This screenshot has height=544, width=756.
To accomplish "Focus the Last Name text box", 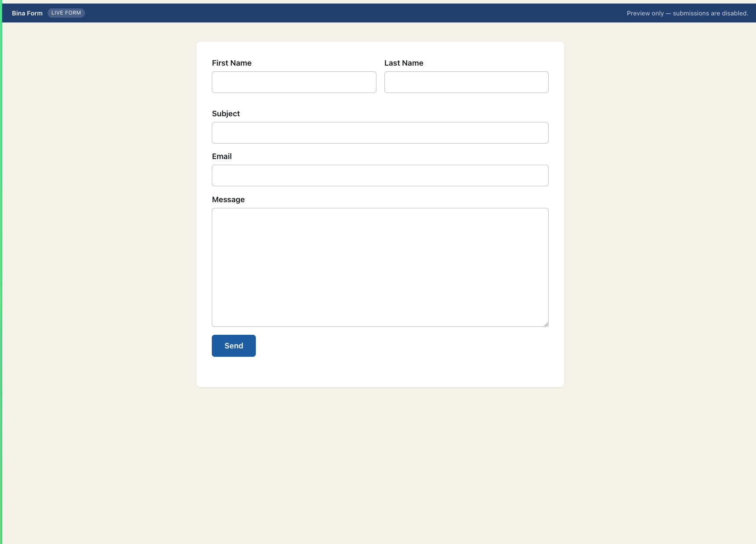I will coord(466,82).
